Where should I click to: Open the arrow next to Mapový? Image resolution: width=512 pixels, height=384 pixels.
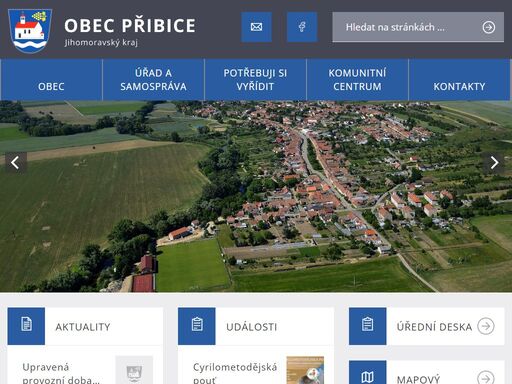(486, 377)
